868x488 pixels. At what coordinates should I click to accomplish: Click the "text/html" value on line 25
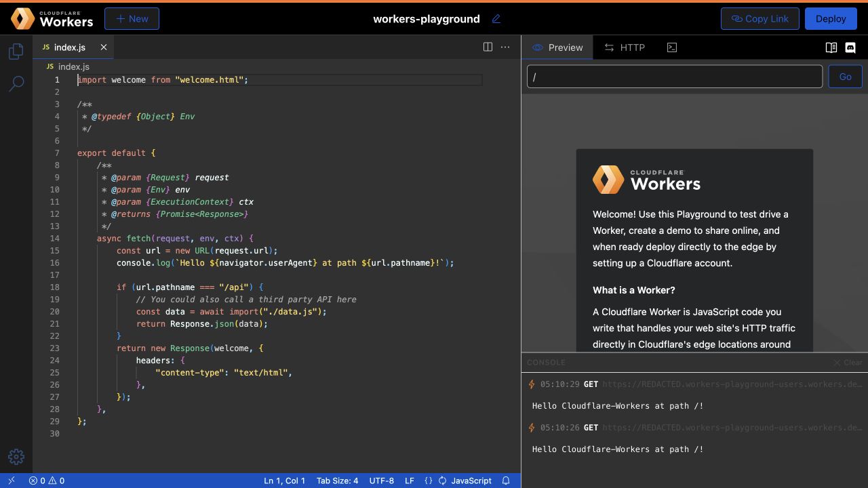coord(260,373)
